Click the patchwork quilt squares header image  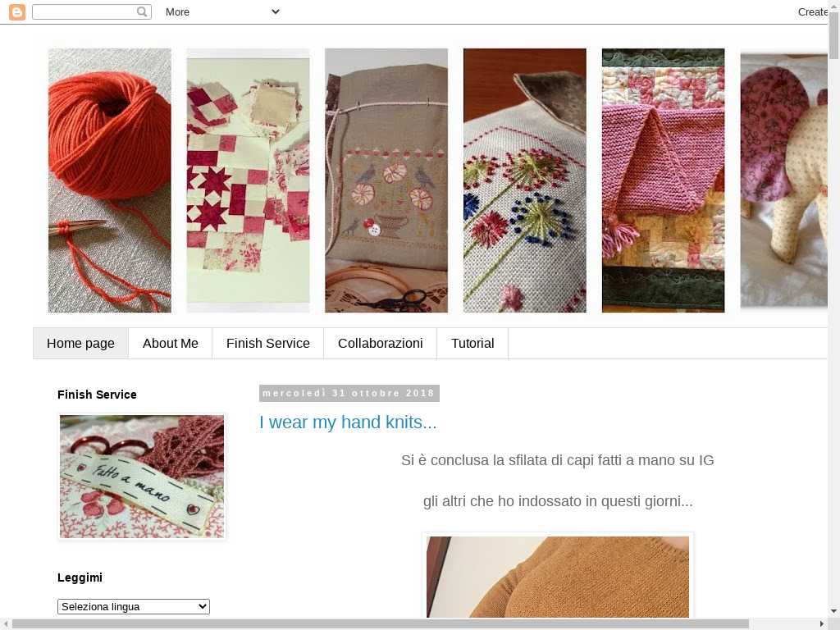pos(248,180)
